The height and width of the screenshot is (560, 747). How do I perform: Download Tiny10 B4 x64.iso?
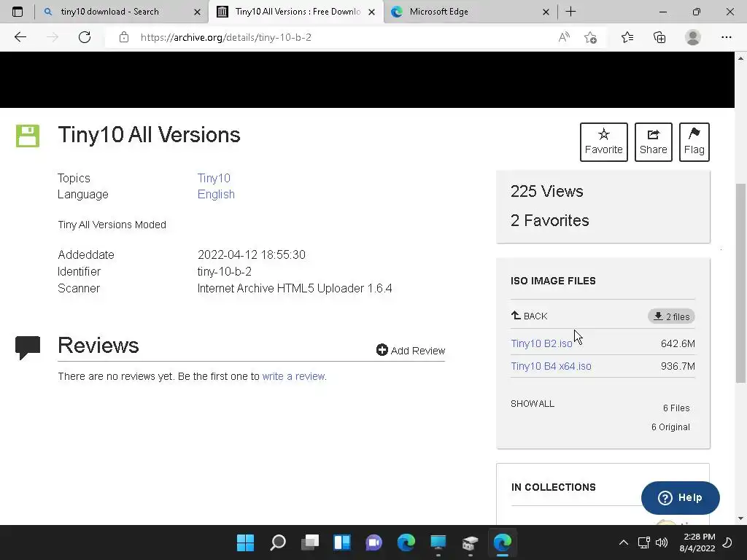tap(551, 366)
